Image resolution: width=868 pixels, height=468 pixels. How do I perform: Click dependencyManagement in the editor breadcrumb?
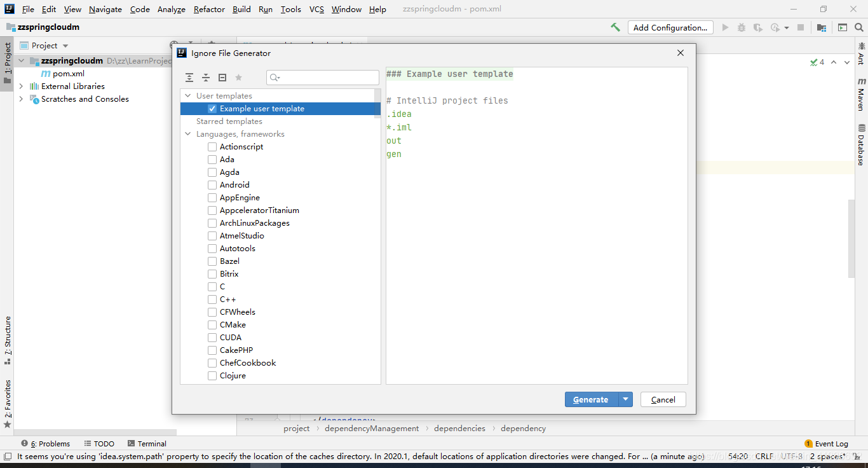[372, 429]
